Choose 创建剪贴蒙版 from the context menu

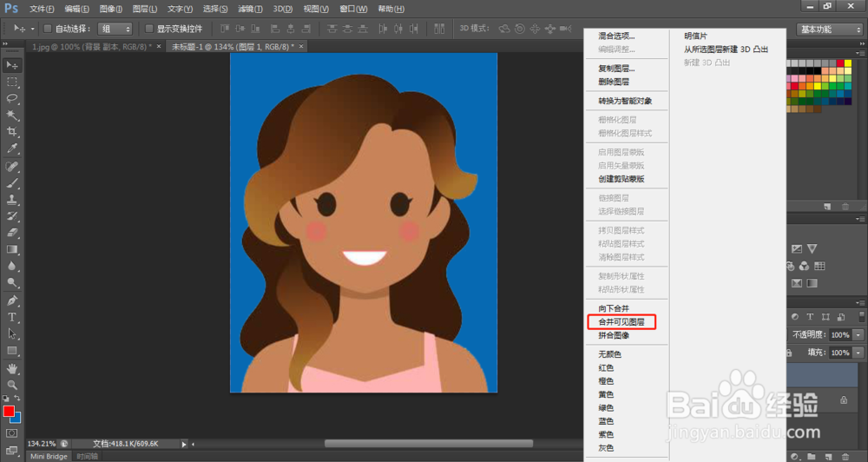[x=621, y=179]
